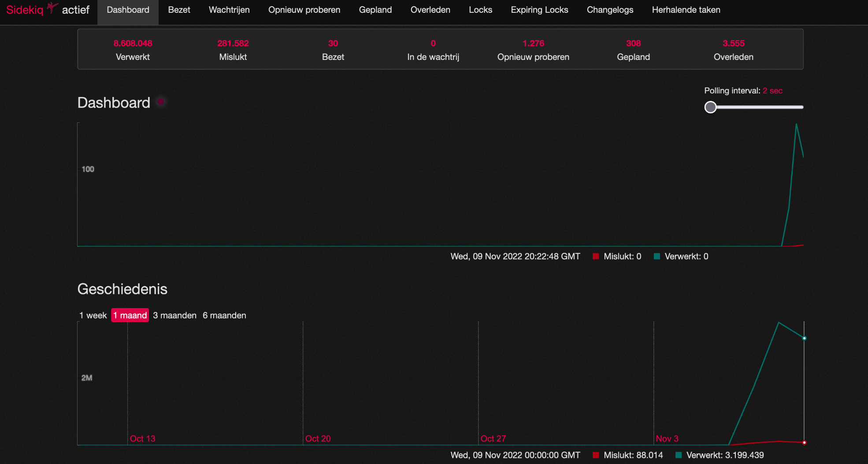Click the teal Verwerkt: 0 legend swatch
Image resolution: width=868 pixels, height=464 pixels.
(657, 256)
